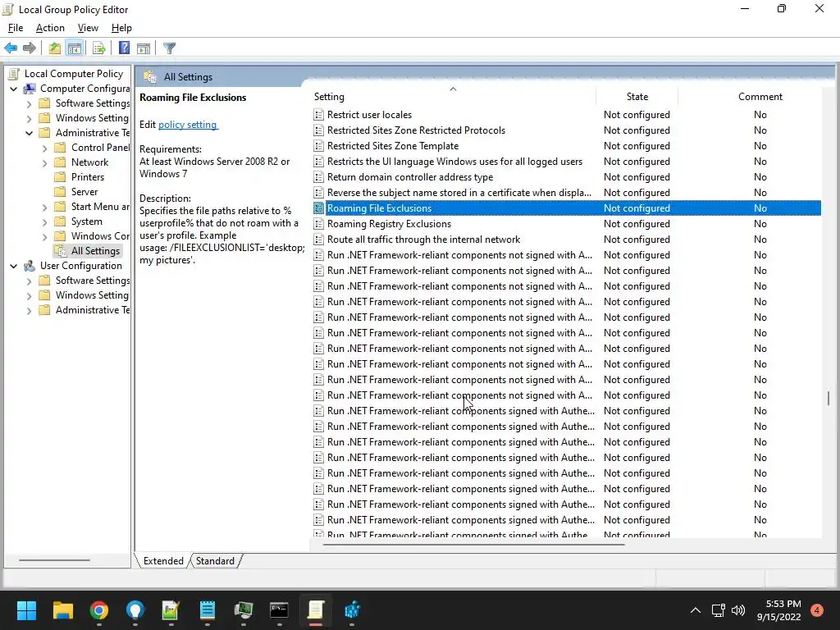Expand the Start Menu folder

pyautogui.click(x=45, y=207)
